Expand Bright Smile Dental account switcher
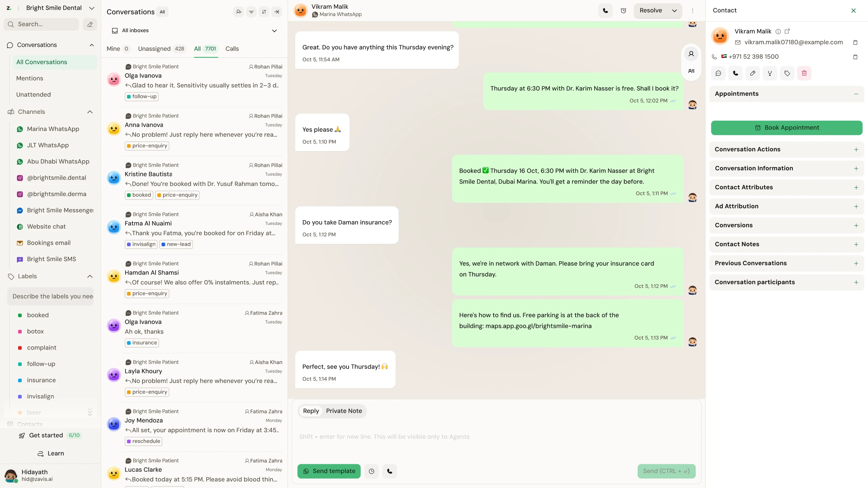The image size is (868, 488). tap(92, 8)
